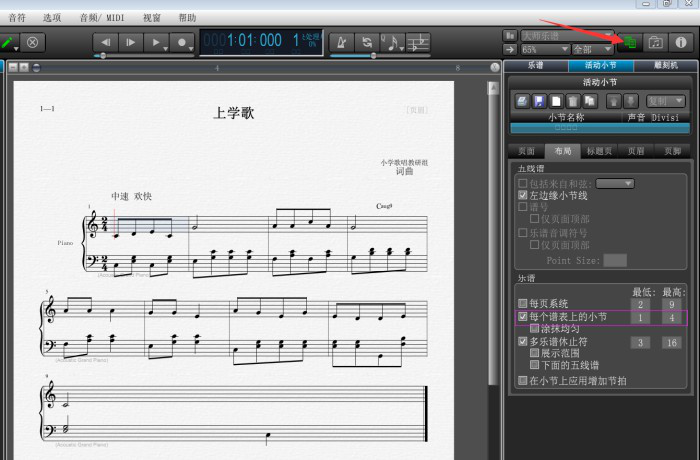Switch to the 乐谱 panel tab

[535, 66]
